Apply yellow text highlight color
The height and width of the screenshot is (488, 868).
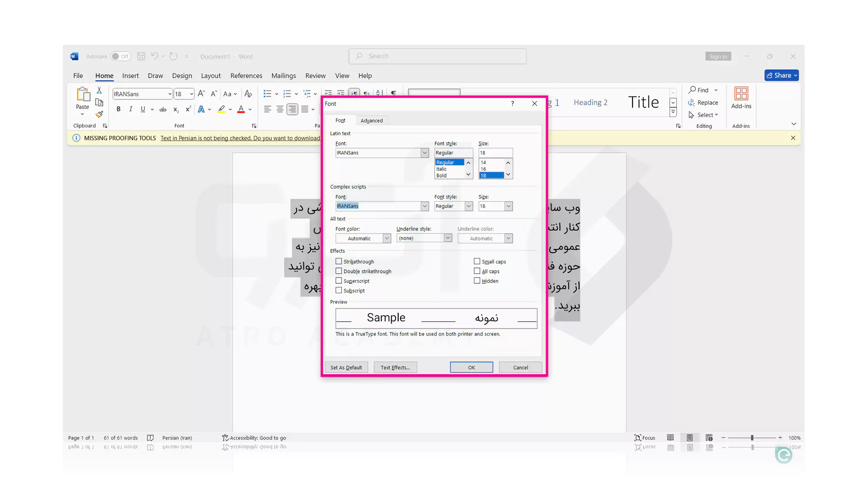[221, 109]
